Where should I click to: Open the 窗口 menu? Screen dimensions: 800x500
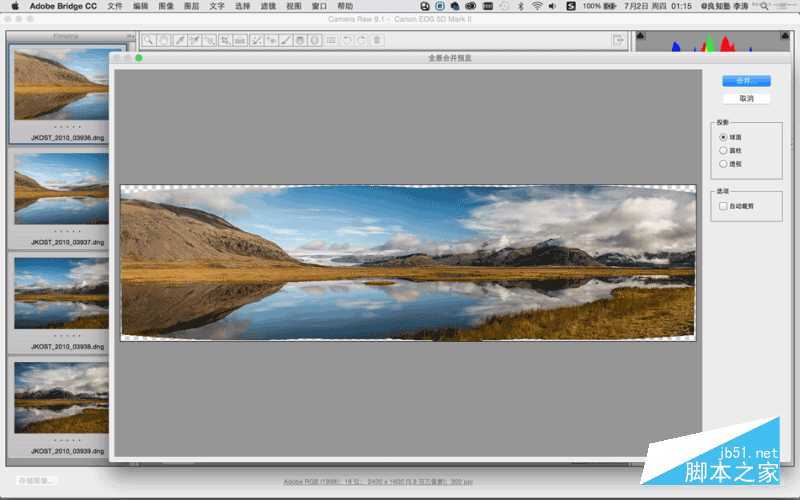319,6
